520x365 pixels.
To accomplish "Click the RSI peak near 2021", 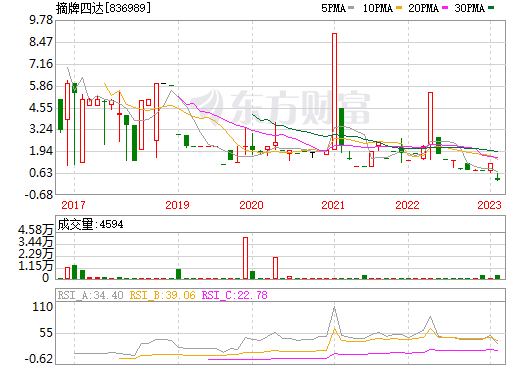I will (x=334, y=307).
